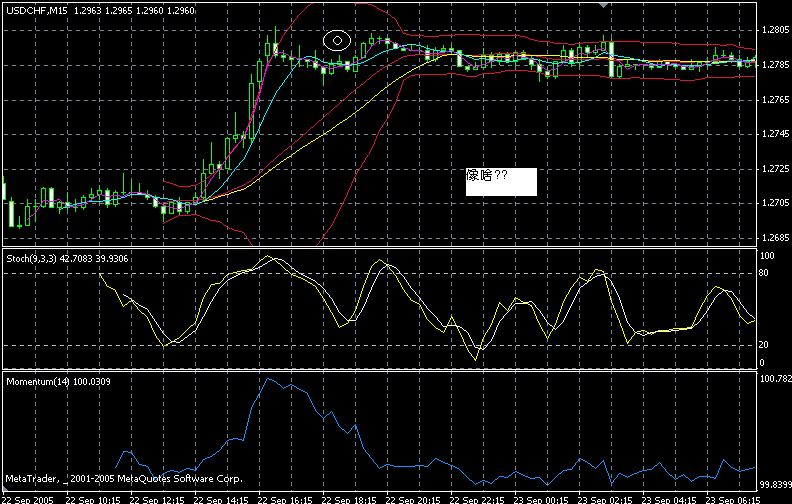Click the Stochastic 20 level label

click(x=764, y=345)
